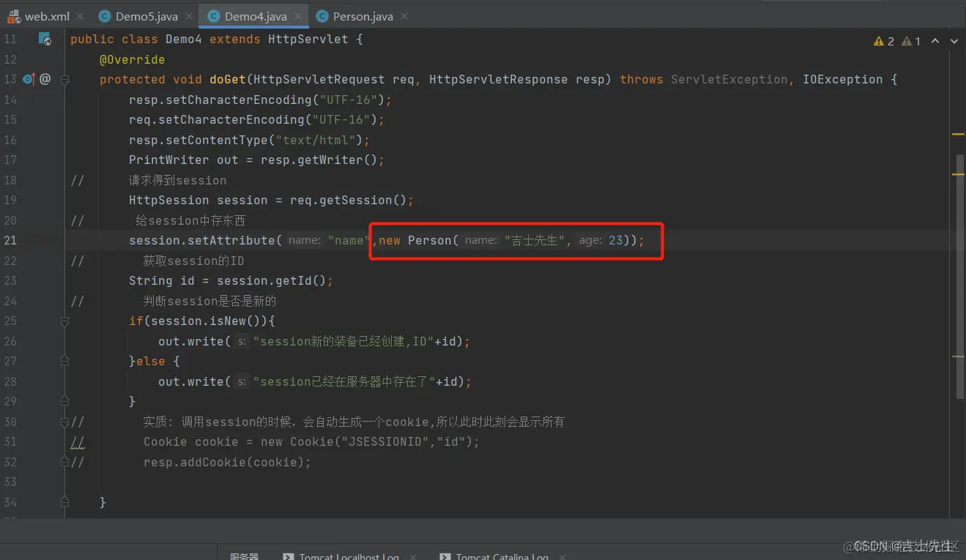Click fold end marker on line 29
966x560 pixels.
(64, 402)
